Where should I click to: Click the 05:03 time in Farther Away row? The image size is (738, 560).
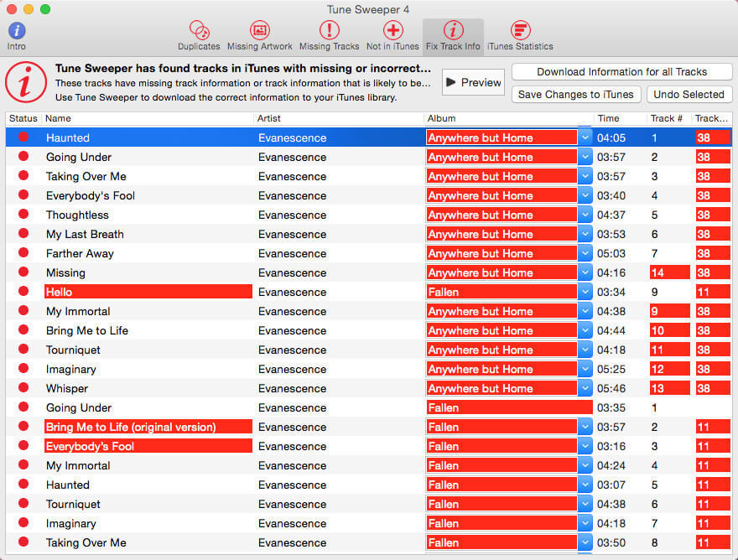click(x=611, y=254)
